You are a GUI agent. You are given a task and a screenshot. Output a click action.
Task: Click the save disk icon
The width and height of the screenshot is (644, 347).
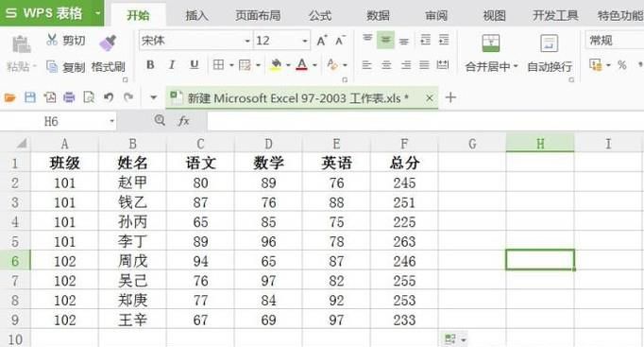(x=30, y=97)
